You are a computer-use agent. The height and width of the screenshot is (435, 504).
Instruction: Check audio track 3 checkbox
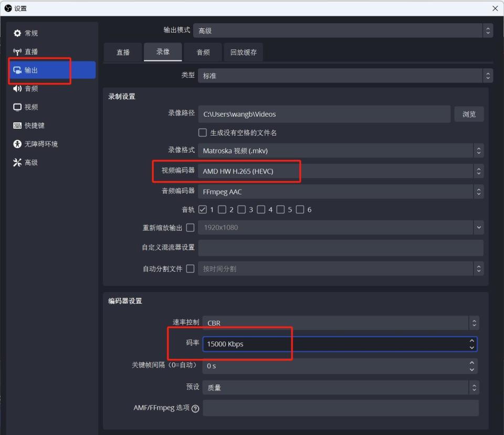(x=241, y=210)
